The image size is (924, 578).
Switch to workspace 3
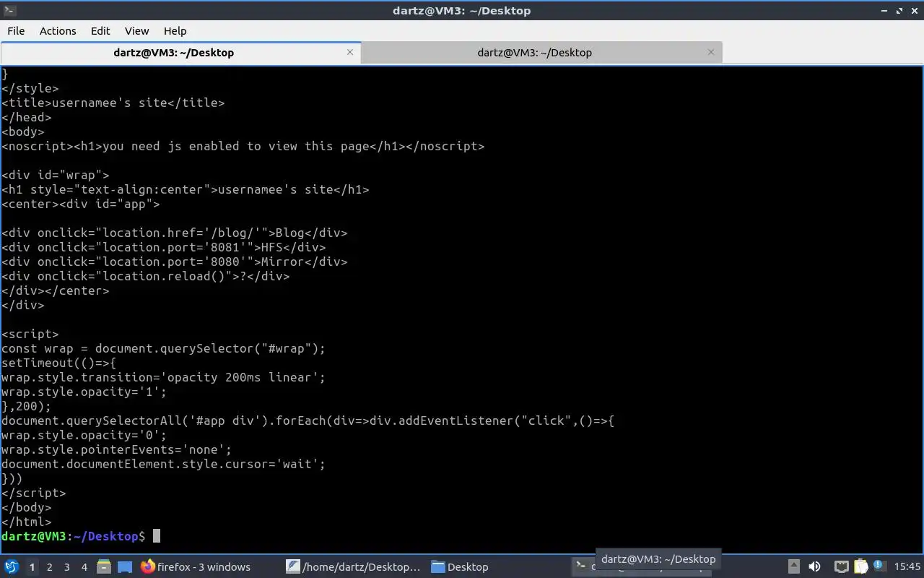pos(66,567)
